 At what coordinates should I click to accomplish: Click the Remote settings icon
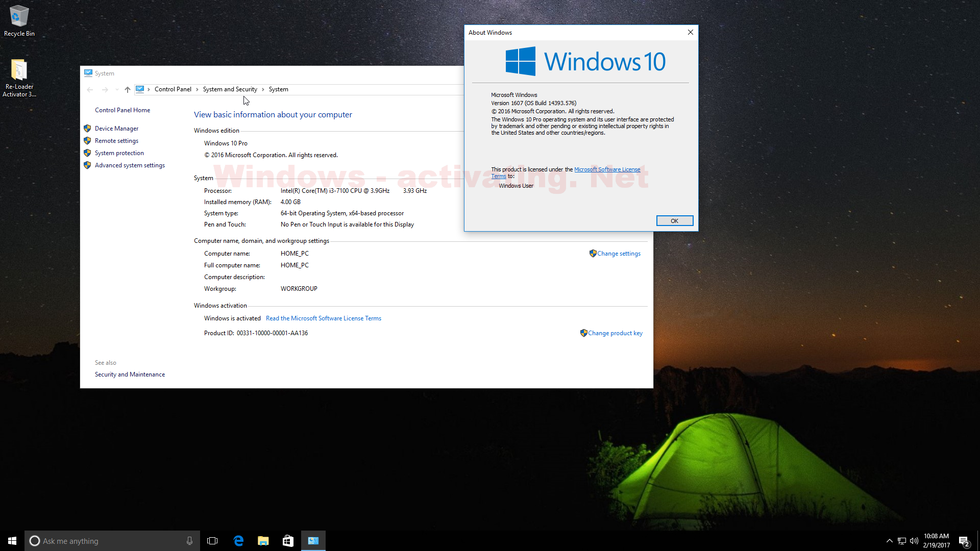87,140
